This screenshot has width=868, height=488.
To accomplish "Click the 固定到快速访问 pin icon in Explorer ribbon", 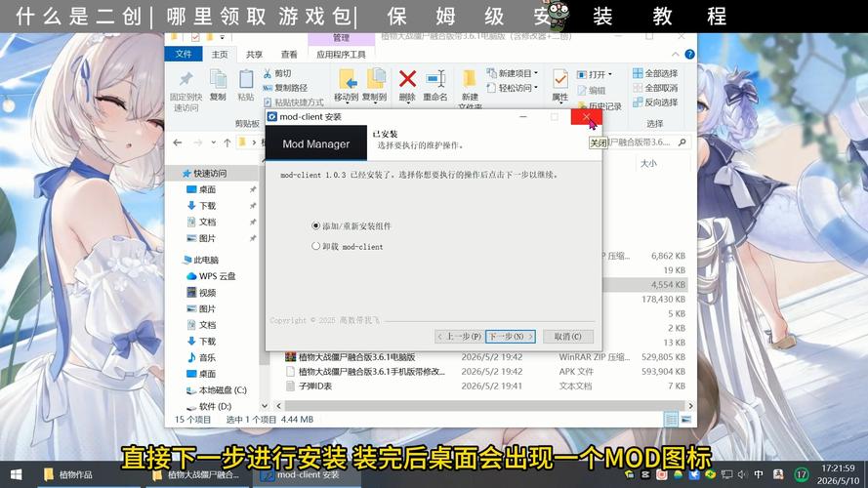I will click(x=186, y=78).
